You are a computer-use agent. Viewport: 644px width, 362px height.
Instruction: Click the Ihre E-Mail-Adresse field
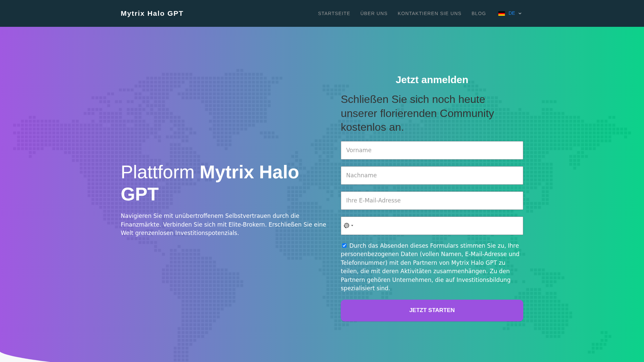[x=432, y=200]
